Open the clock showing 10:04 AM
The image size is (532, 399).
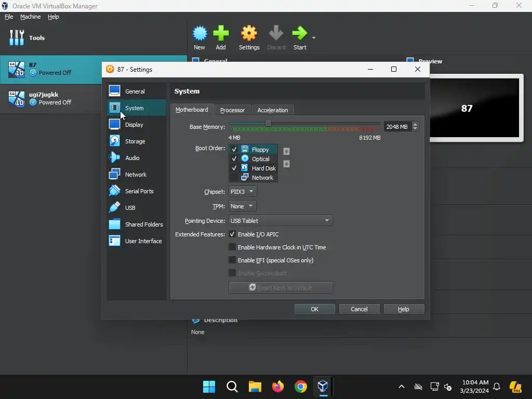click(475, 387)
